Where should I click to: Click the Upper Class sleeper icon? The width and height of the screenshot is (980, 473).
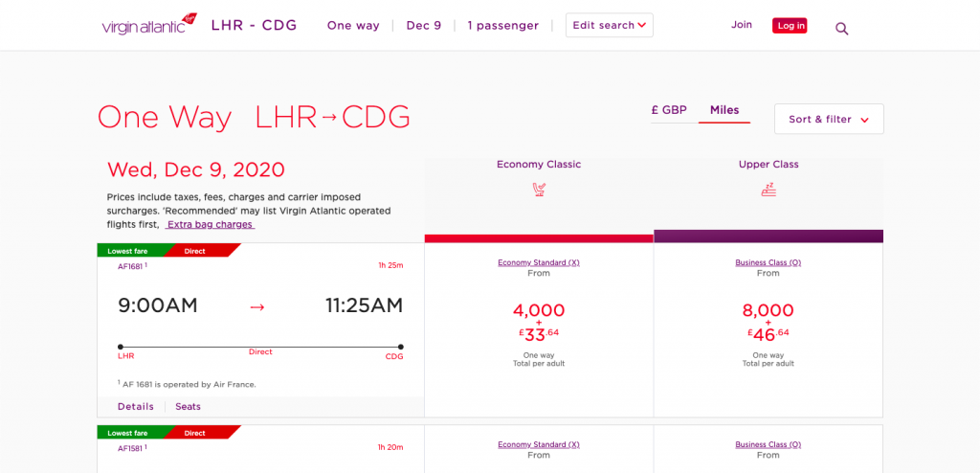(768, 189)
